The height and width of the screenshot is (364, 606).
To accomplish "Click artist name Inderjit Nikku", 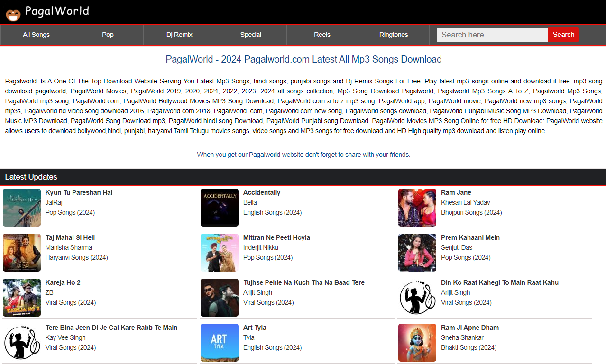I will click(x=261, y=247).
